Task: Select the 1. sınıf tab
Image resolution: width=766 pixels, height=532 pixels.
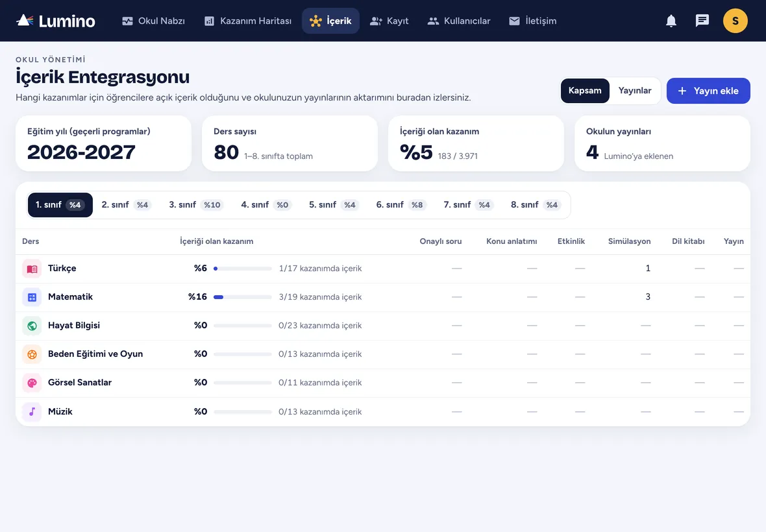Action: tap(60, 205)
